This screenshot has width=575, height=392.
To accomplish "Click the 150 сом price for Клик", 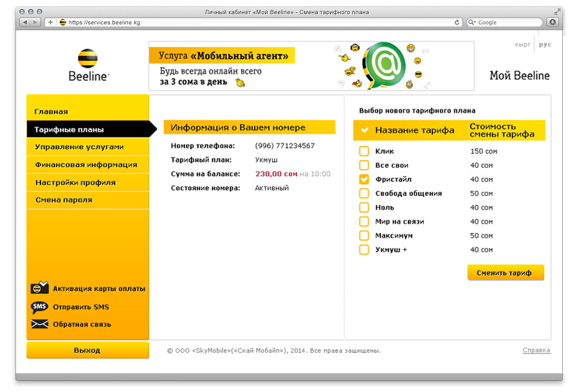I will tap(484, 151).
